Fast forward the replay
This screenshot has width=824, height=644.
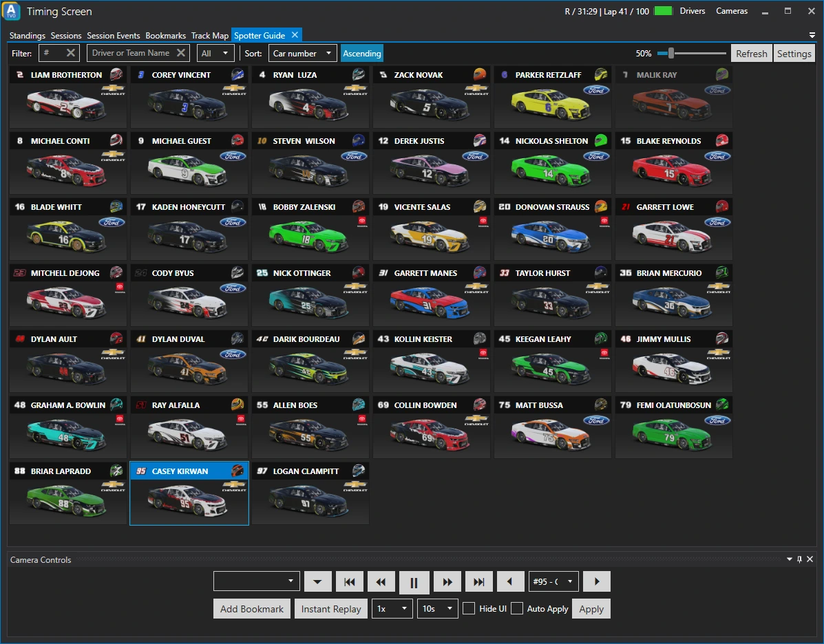coord(447,581)
